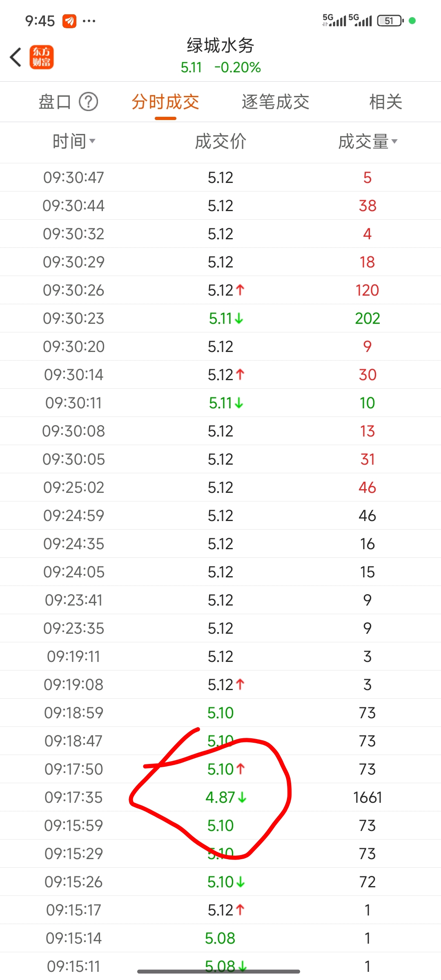The height and width of the screenshot is (980, 441).
Task: Click the 成交价 column header
Action: pyautogui.click(x=220, y=142)
